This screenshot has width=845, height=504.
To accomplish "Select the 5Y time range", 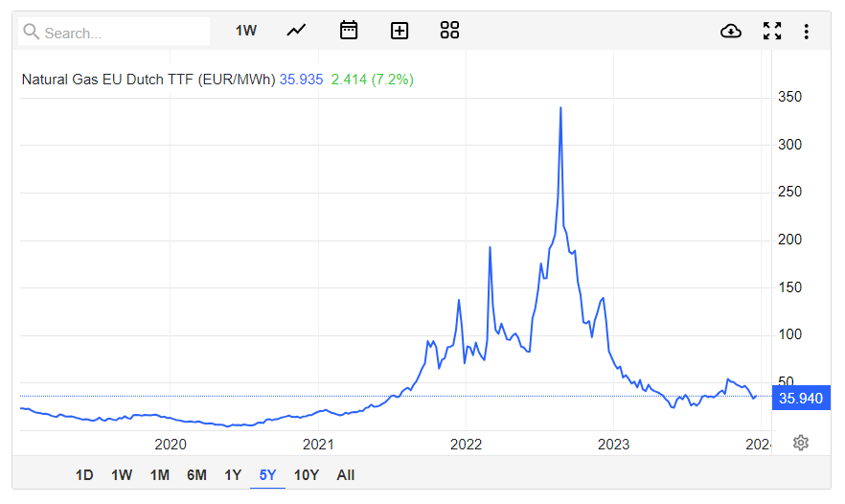I will (268, 475).
